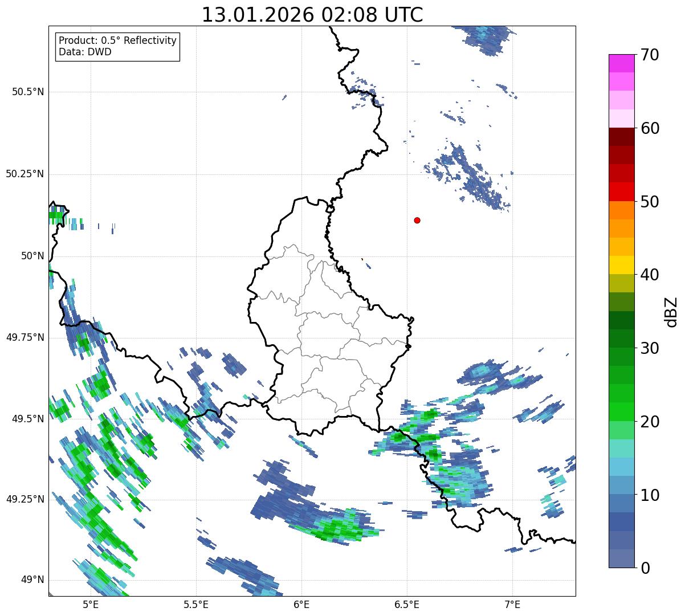Image resolution: width=685 pixels, height=616 pixels.
Task: Click the "Data: DWD" text
Action: pos(85,52)
